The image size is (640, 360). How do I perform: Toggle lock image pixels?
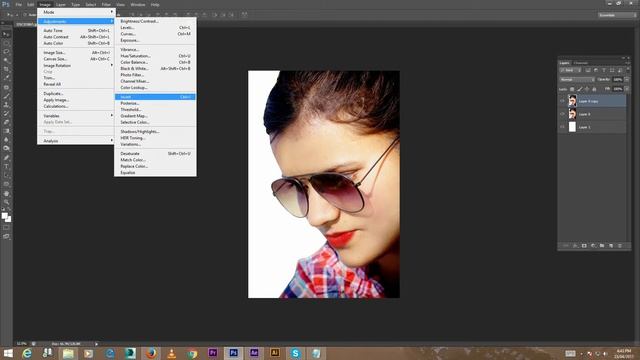(580, 89)
